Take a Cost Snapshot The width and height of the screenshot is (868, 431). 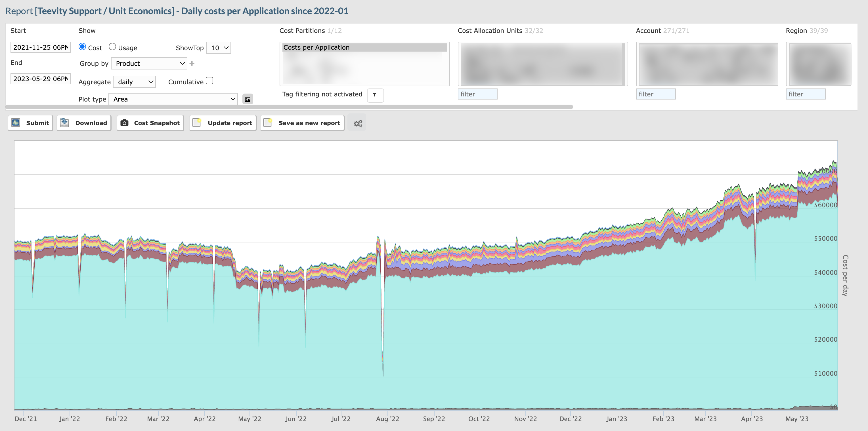click(x=150, y=123)
